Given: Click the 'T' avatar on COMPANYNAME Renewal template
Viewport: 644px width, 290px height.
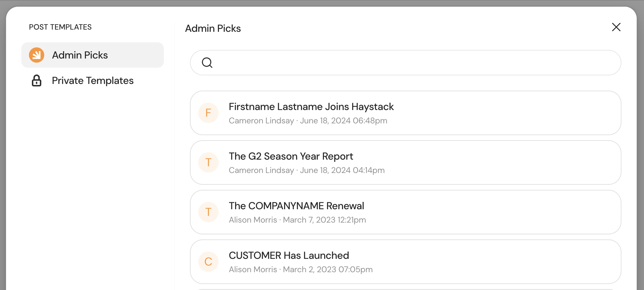Looking at the screenshot, I should [x=208, y=212].
